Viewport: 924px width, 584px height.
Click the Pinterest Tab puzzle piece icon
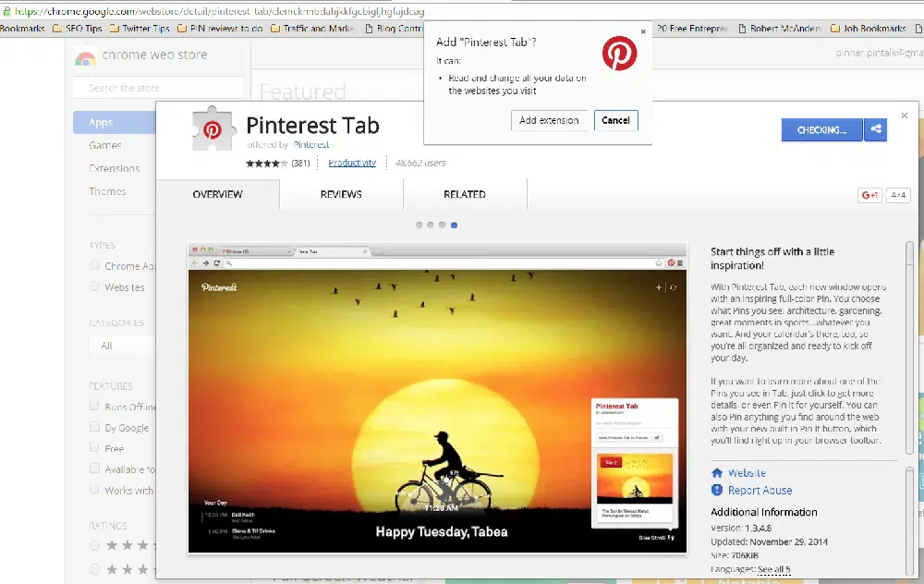tap(213, 129)
